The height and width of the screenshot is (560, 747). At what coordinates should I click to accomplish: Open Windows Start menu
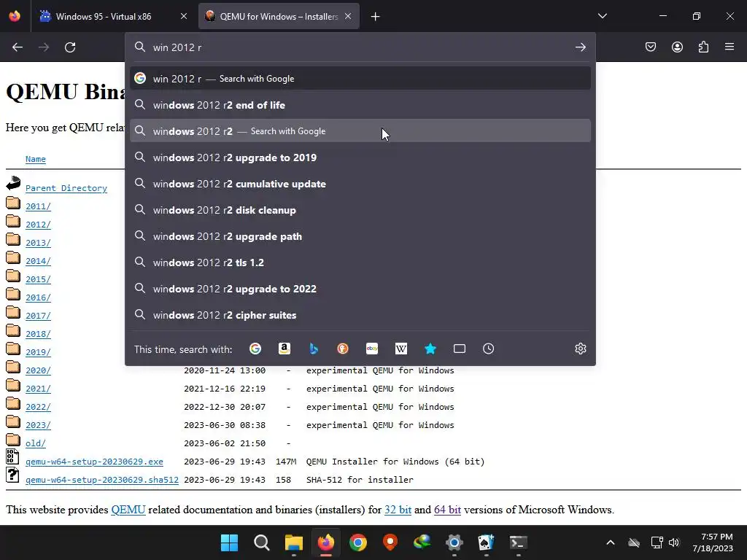tap(230, 542)
